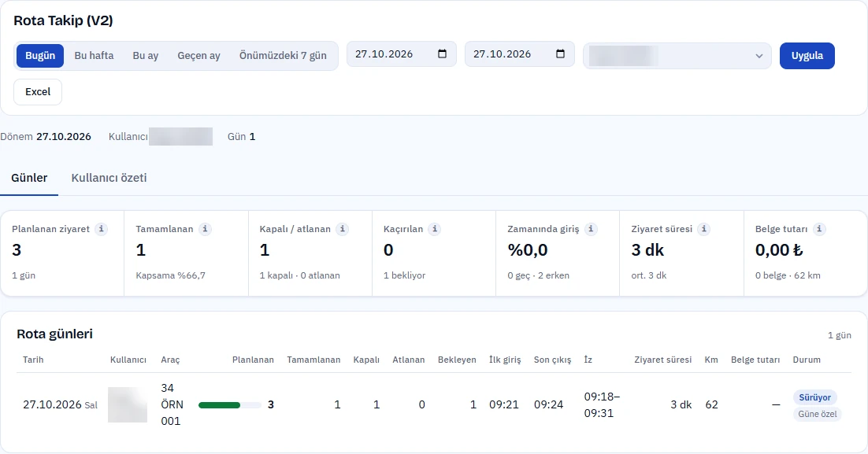868x454 pixels.
Task: Show info for Belge tutarı card
Action: point(819,229)
